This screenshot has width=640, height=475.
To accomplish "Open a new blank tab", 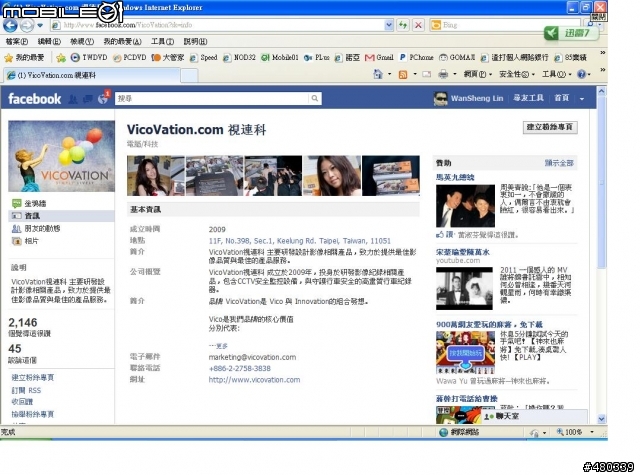I will point(189,75).
